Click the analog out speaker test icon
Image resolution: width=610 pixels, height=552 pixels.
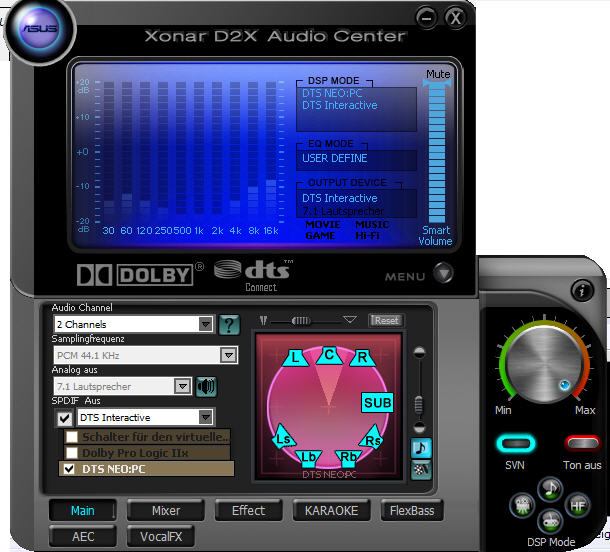206,387
